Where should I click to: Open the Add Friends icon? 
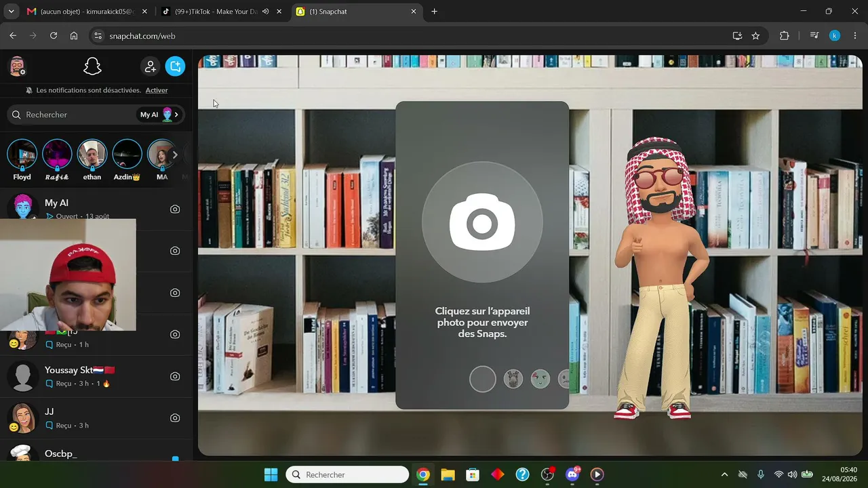pyautogui.click(x=150, y=66)
